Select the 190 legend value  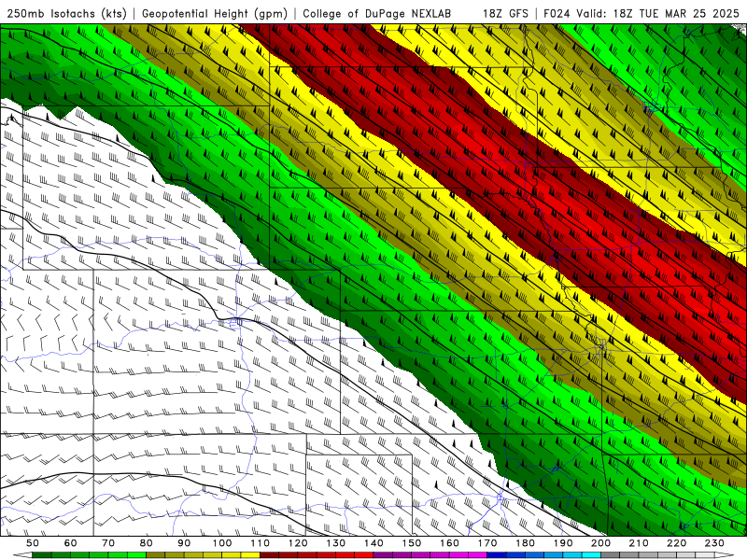pyautogui.click(x=563, y=543)
